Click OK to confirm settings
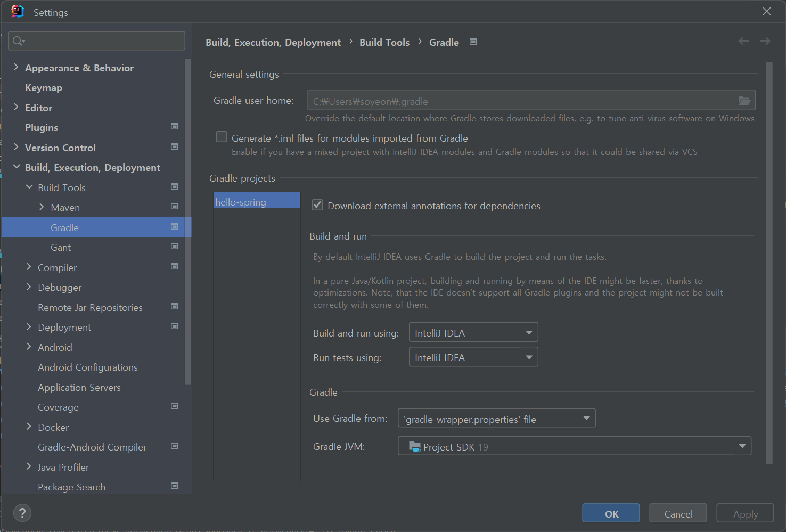 (611, 513)
